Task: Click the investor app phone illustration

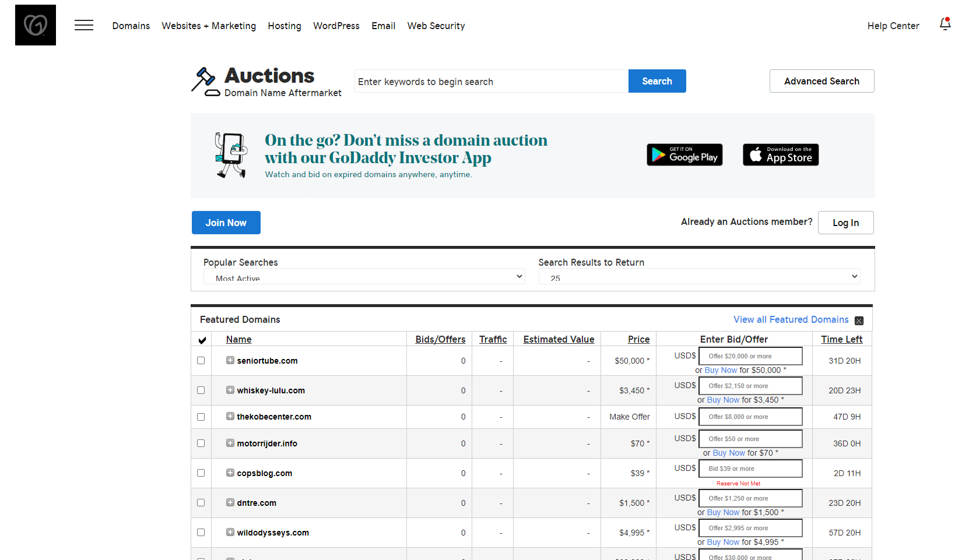Action: pyautogui.click(x=231, y=155)
